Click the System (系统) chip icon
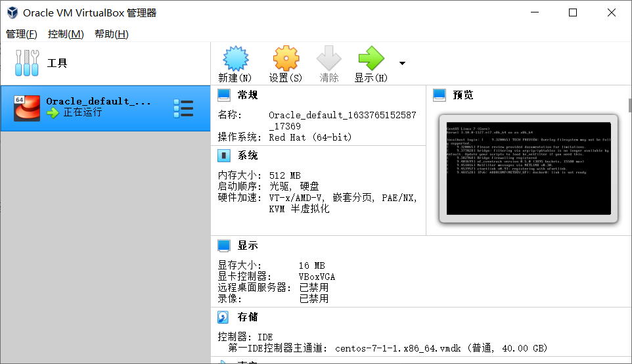Viewport: 632px width, 364px height. click(224, 156)
